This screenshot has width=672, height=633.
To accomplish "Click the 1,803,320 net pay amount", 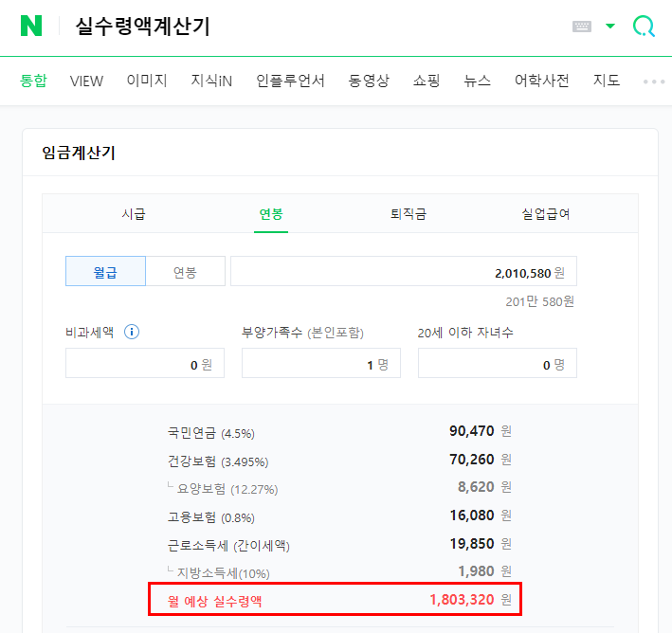I will 462,599.
